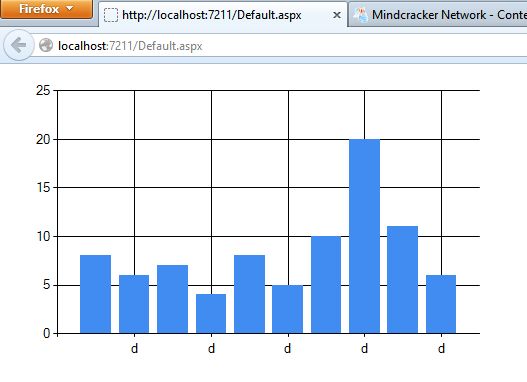Click the page favicon on the Default.aspx tab
Image resolution: width=527 pixels, height=382 pixels.
[111, 15]
